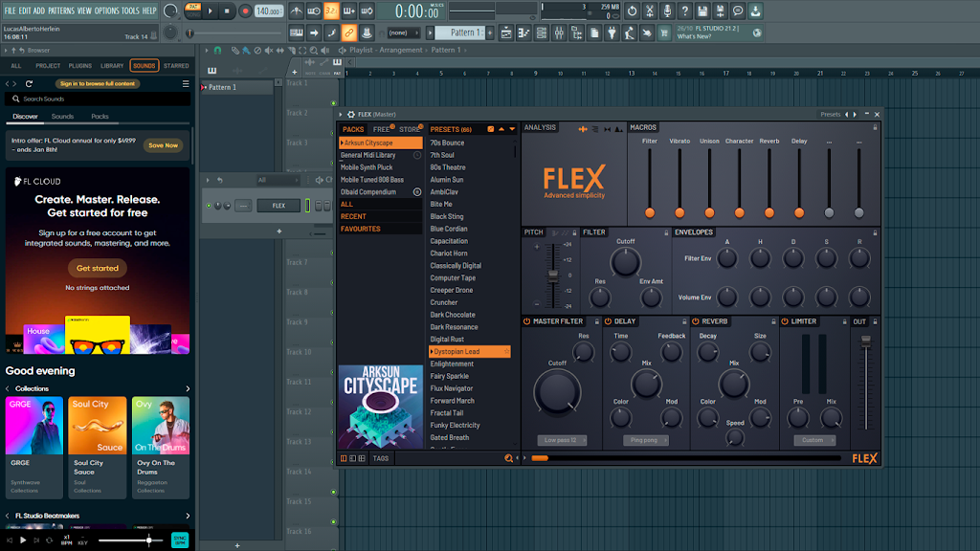The height and width of the screenshot is (551, 980).
Task: Open the plugin picker plug icon
Action: pos(612,33)
